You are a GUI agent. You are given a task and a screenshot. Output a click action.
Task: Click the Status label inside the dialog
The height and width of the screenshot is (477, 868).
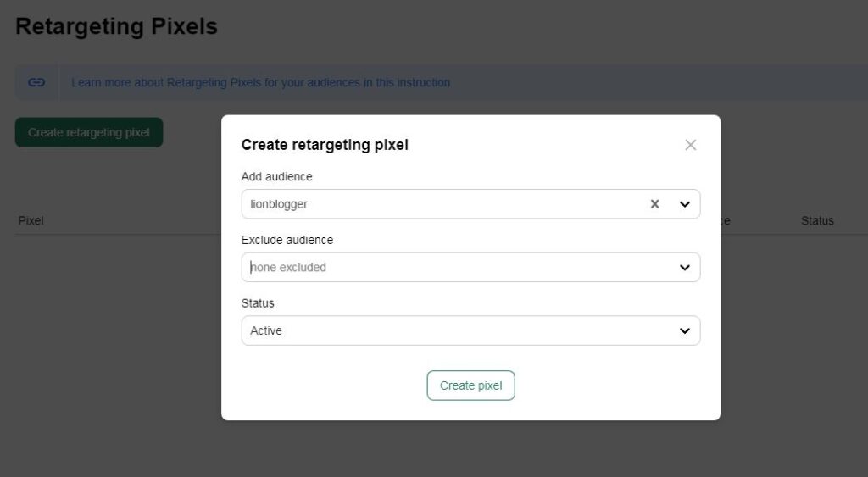pyautogui.click(x=258, y=303)
